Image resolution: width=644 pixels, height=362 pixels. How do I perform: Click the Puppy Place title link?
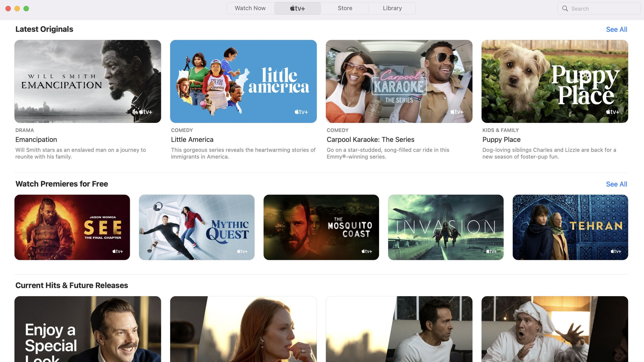501,140
